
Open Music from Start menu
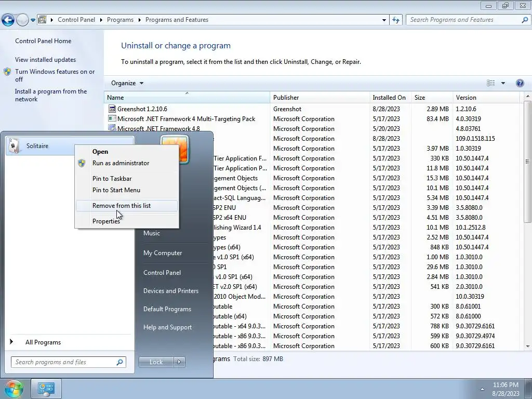152,233
